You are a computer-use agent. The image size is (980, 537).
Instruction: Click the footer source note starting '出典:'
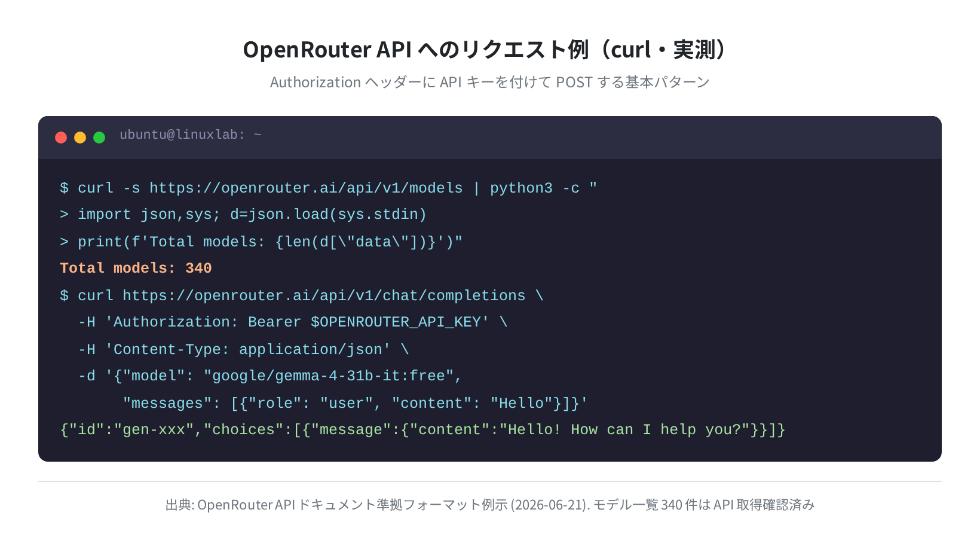pos(490,505)
